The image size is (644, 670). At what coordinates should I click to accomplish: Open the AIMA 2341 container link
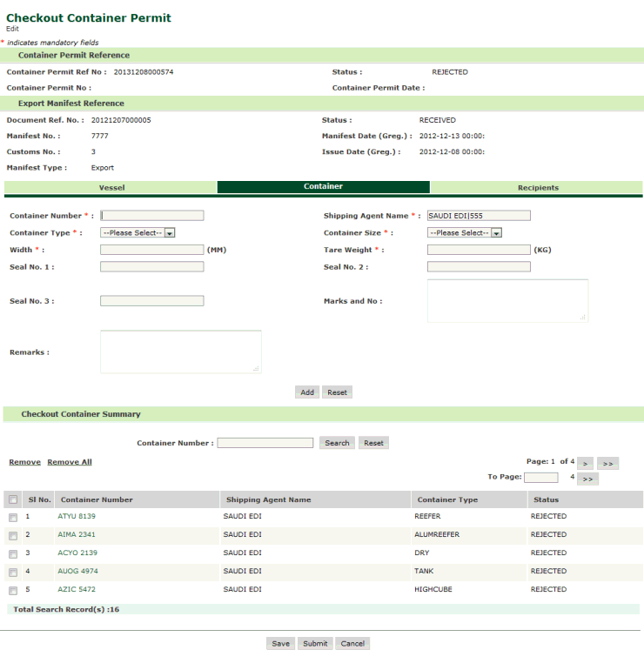coord(77,534)
